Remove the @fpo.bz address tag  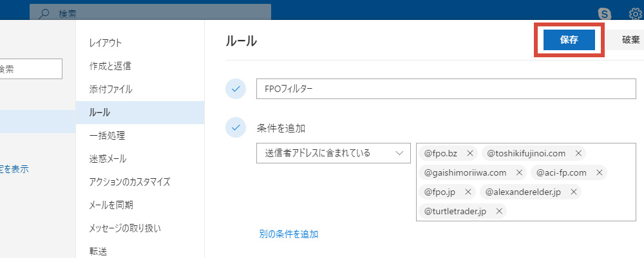(470, 153)
